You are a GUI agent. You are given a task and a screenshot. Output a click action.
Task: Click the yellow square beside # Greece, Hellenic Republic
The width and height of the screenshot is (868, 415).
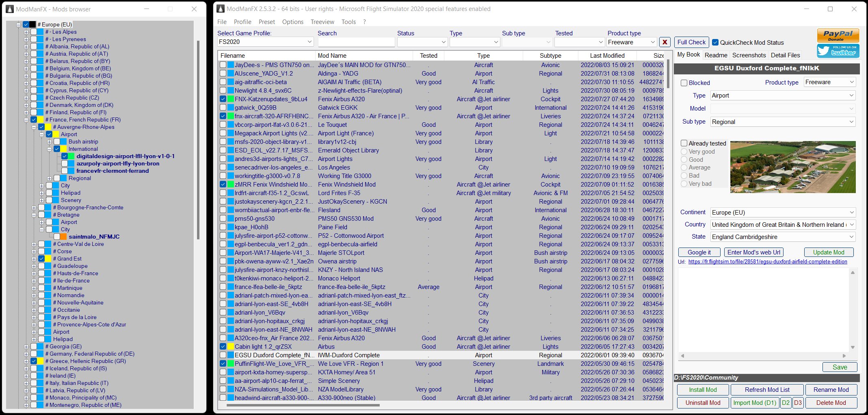[41, 361]
